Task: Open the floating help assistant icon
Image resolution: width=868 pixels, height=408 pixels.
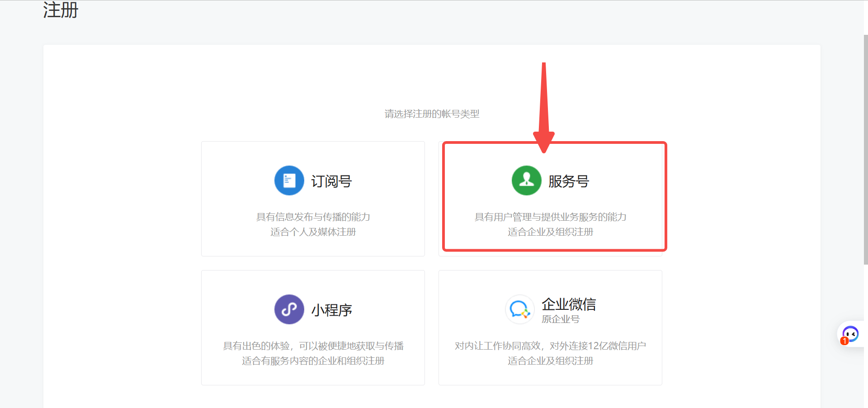Action: coord(850,334)
